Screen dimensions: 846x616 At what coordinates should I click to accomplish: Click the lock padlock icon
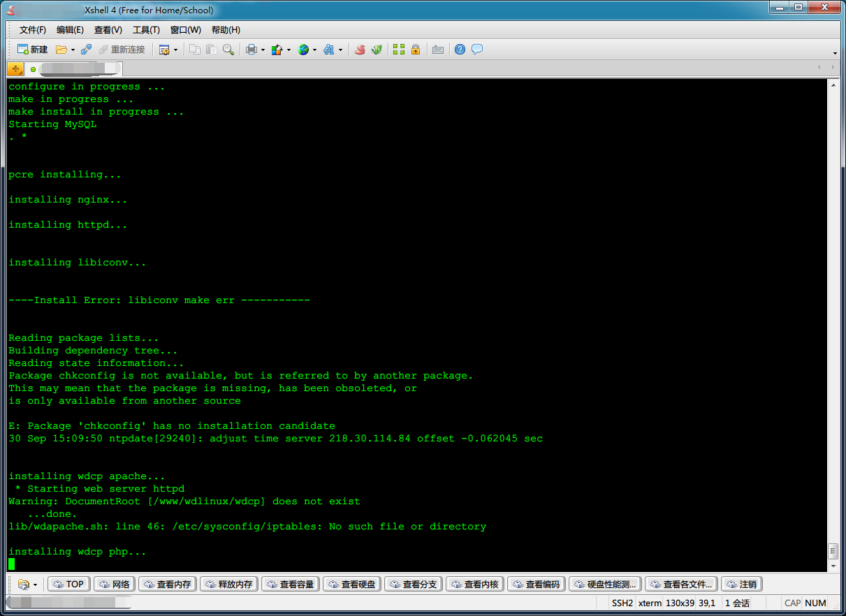[x=416, y=50]
